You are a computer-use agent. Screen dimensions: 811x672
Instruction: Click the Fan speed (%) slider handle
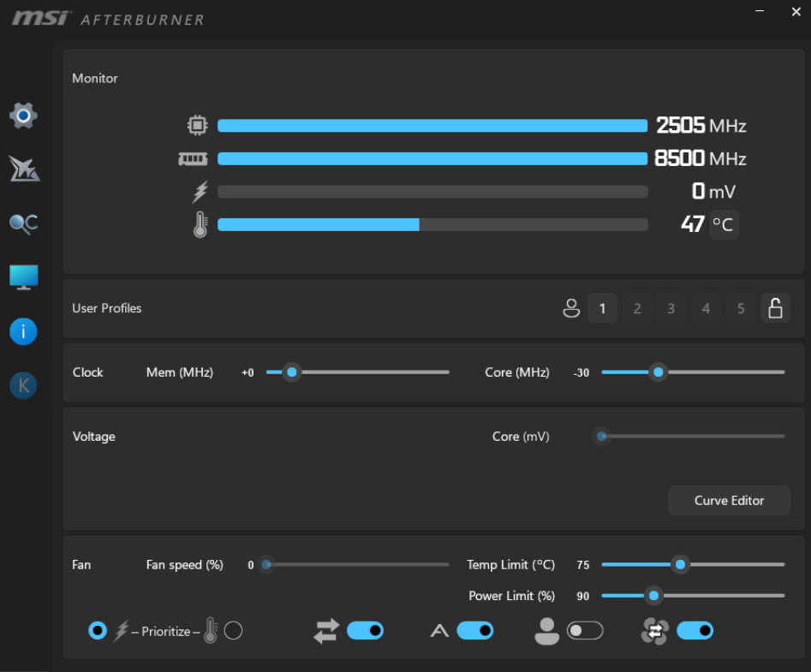[266, 564]
